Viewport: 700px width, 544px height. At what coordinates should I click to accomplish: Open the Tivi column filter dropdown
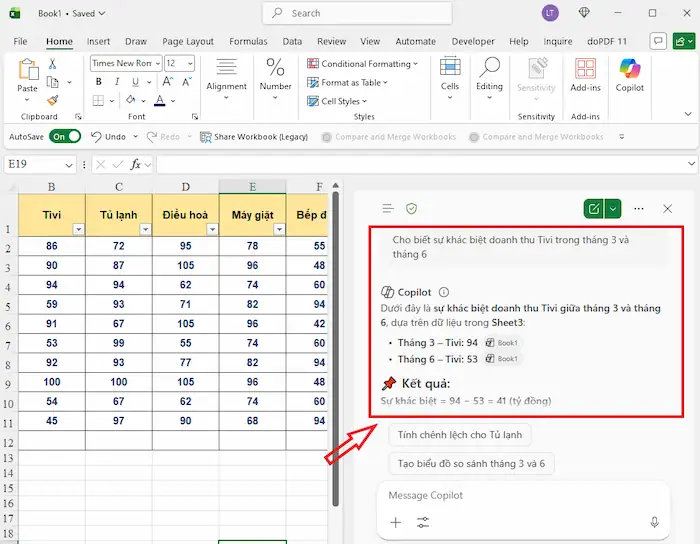tap(78, 229)
